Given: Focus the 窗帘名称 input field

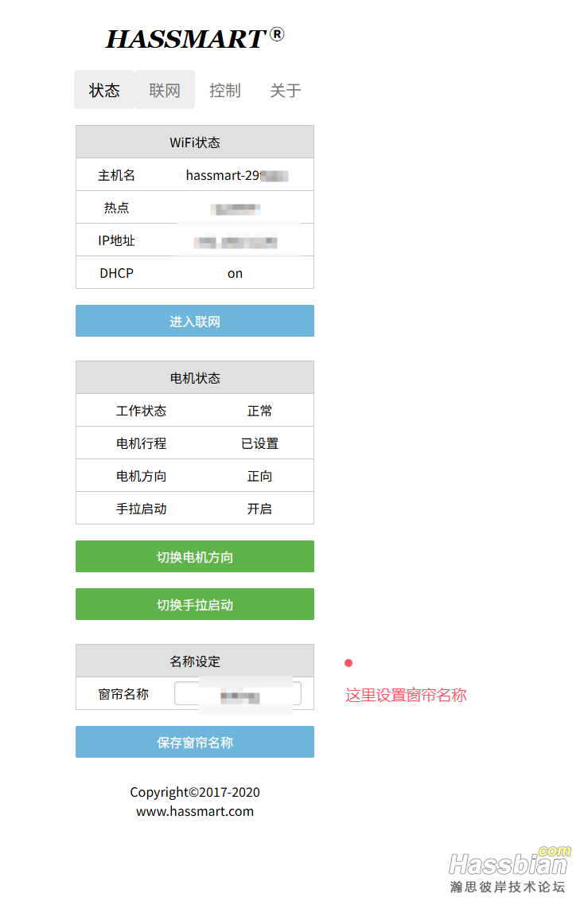Looking at the screenshot, I should (238, 693).
